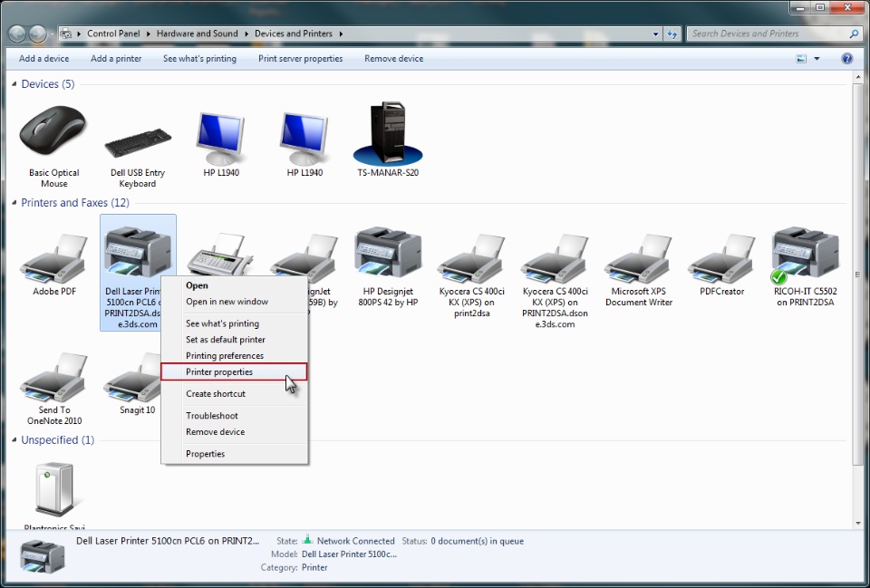870x588 pixels.
Task: Select the Fax device icon
Action: [219, 254]
